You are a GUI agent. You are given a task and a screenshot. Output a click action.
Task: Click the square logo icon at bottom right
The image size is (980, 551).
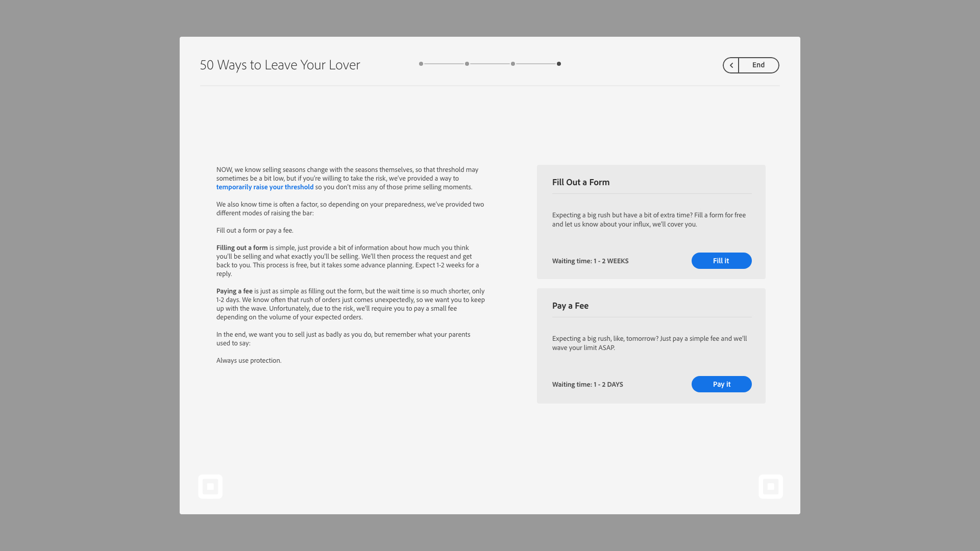click(x=771, y=487)
